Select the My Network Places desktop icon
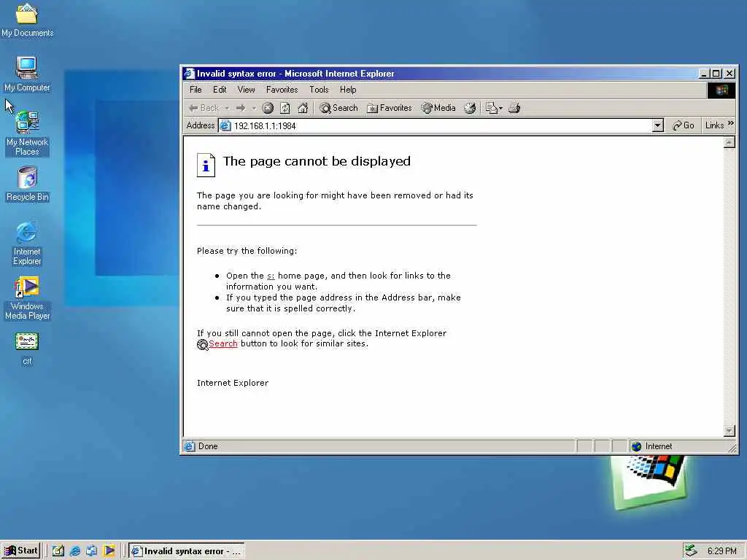The width and height of the screenshot is (747, 560). (x=27, y=133)
